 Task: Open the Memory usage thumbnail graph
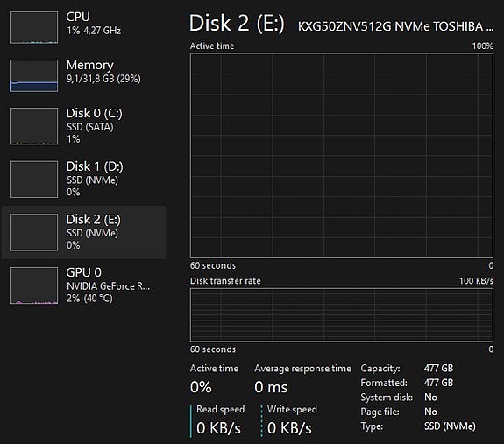tap(34, 75)
